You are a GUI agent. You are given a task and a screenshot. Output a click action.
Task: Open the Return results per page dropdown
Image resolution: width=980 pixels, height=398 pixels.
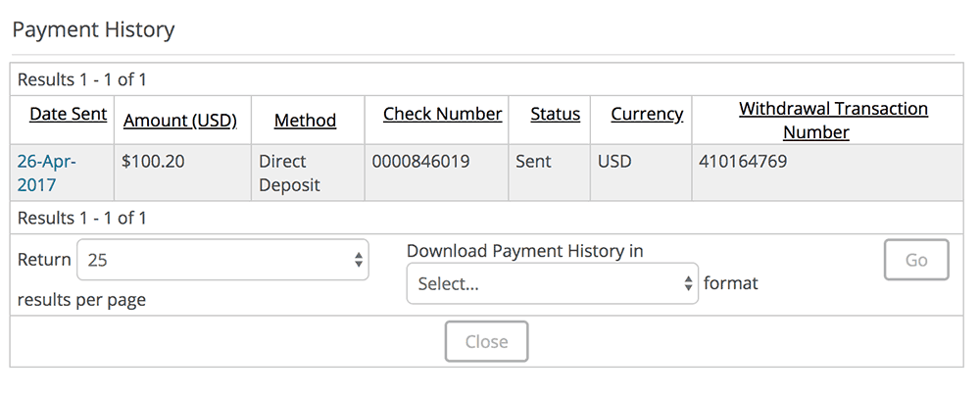[x=222, y=260]
